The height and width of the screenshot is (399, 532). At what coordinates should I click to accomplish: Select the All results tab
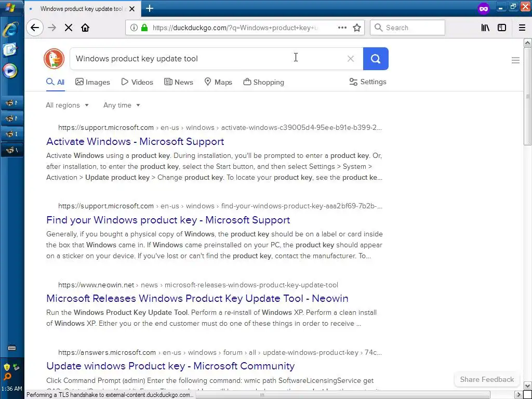(x=56, y=82)
